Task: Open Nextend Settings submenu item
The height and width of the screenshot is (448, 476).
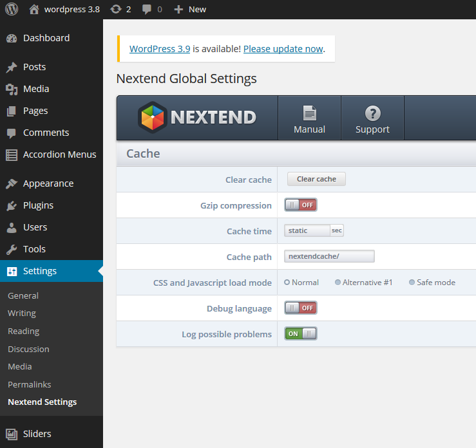Action: point(43,402)
